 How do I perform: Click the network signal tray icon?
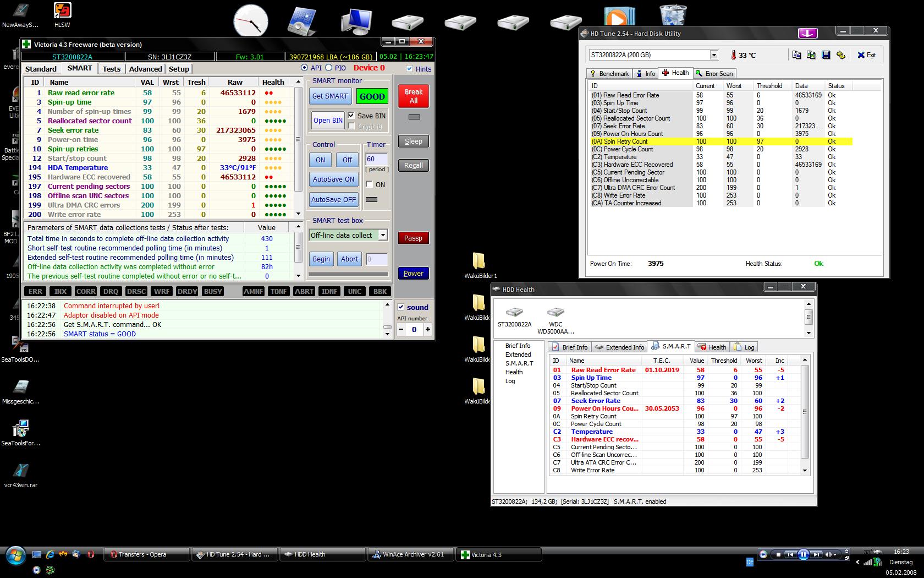click(868, 562)
